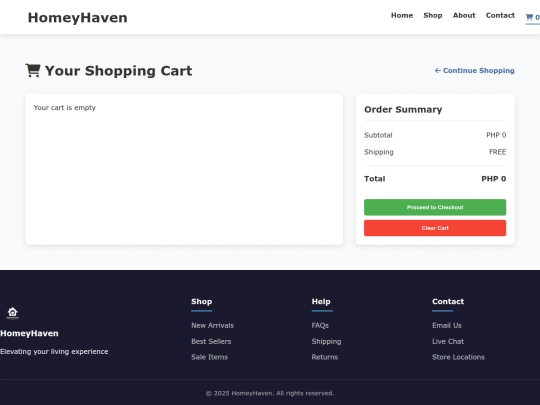Click the shopping cart icon beside page title
This screenshot has width=540, height=405.
point(33,70)
